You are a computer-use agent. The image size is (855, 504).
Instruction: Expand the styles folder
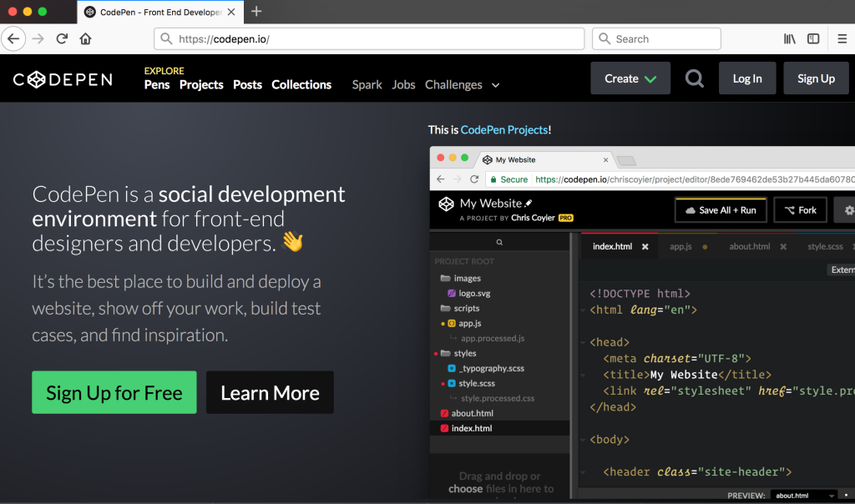click(458, 353)
